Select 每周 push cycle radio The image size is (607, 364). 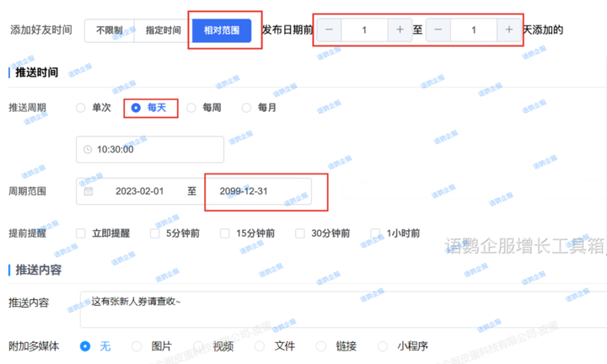(x=191, y=108)
